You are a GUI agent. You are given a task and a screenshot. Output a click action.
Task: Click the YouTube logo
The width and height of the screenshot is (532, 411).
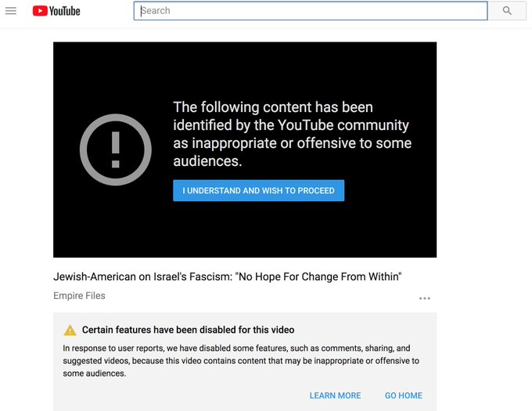click(x=56, y=11)
